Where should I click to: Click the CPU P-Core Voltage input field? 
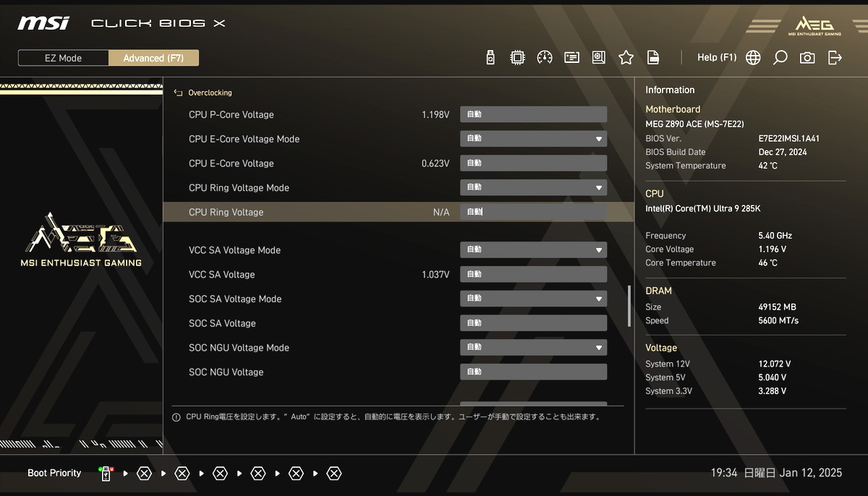[x=533, y=114]
